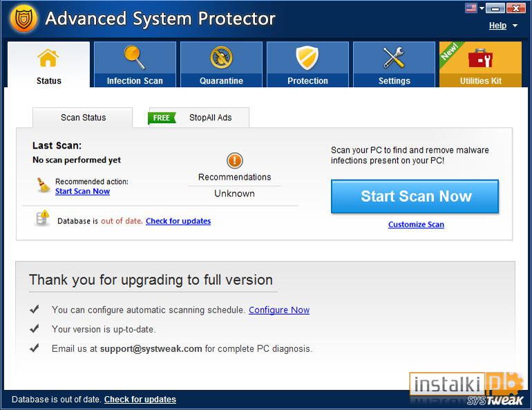Click the Systweak logo in the footer
Screen dimensions: 532x410
(495, 400)
